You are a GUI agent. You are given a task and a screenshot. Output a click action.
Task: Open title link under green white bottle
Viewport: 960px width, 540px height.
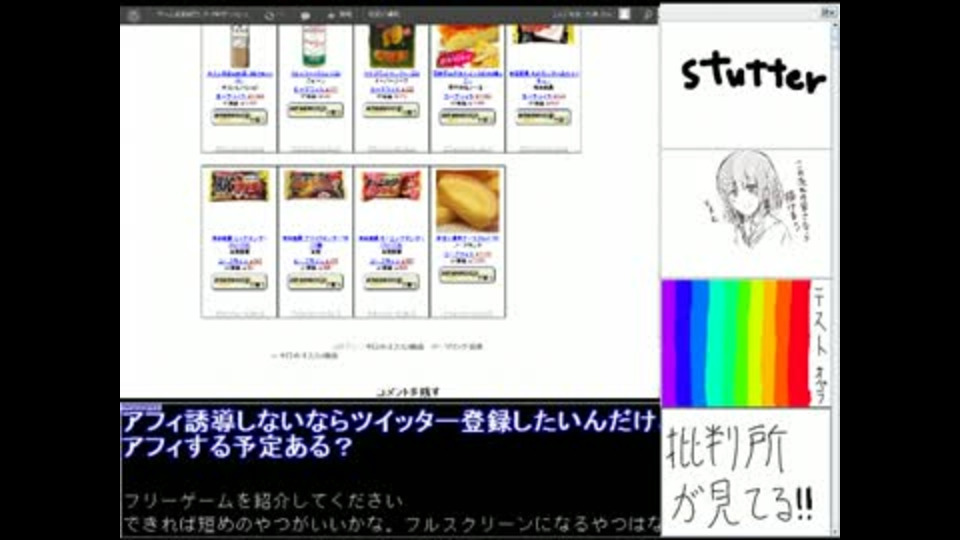pyautogui.click(x=315, y=74)
